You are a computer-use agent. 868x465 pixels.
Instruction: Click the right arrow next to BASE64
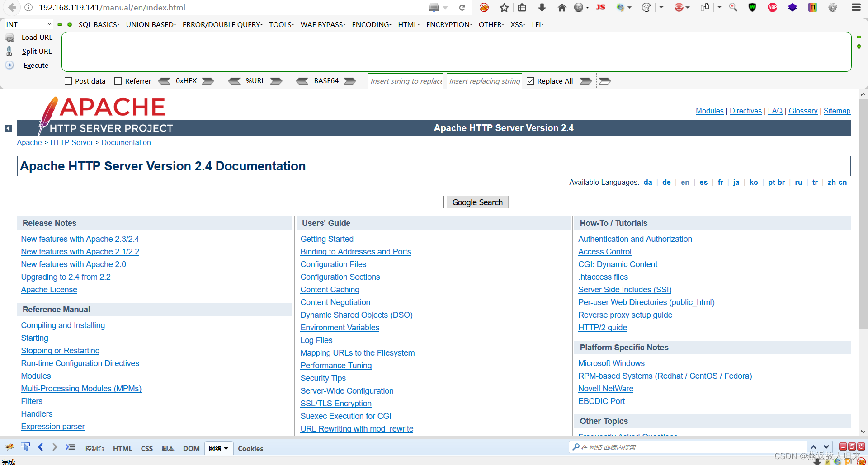(x=349, y=81)
